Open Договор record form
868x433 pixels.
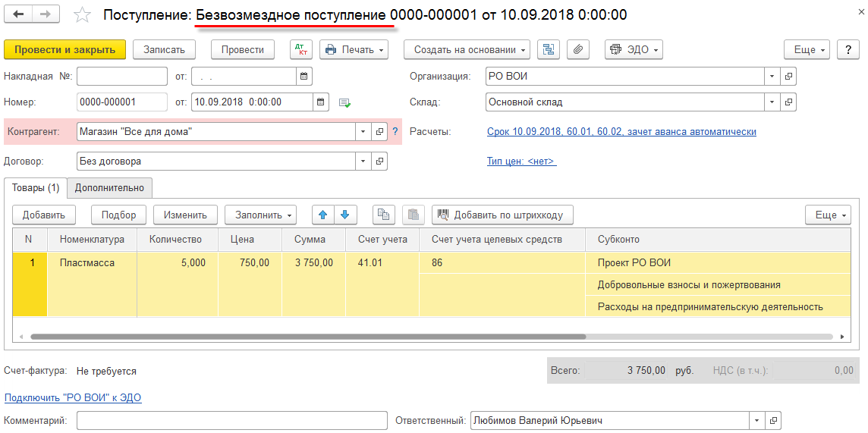point(379,162)
